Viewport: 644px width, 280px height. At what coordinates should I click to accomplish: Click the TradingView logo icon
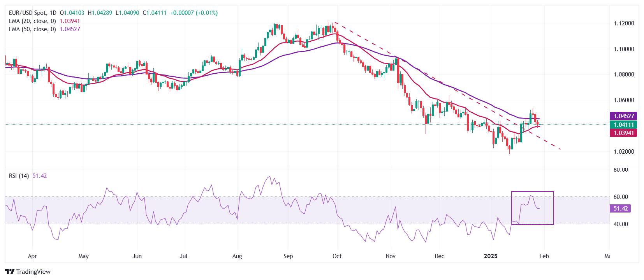tap(10, 272)
